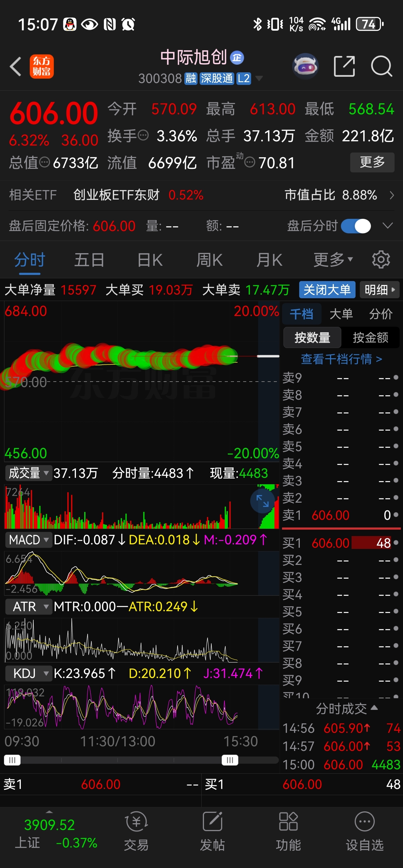The image size is (403, 868).
Task: Toggle the 盘后分时 switch
Action: [356, 226]
